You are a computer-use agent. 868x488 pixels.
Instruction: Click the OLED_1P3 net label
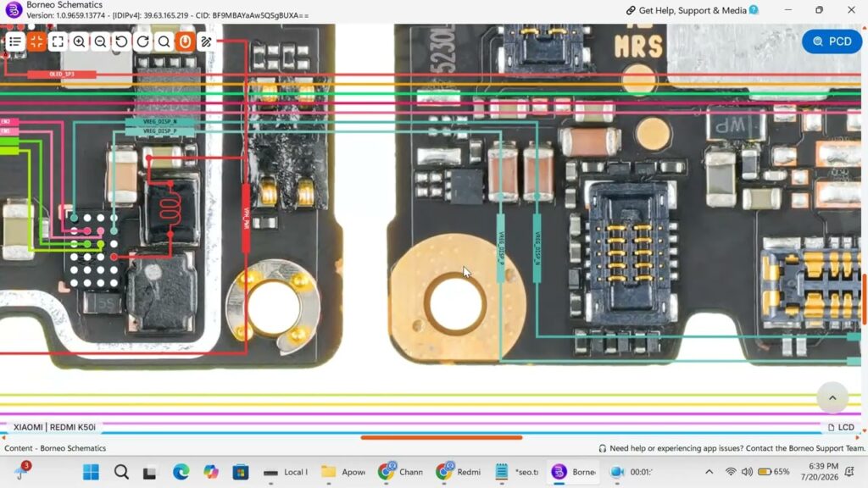[x=61, y=75]
